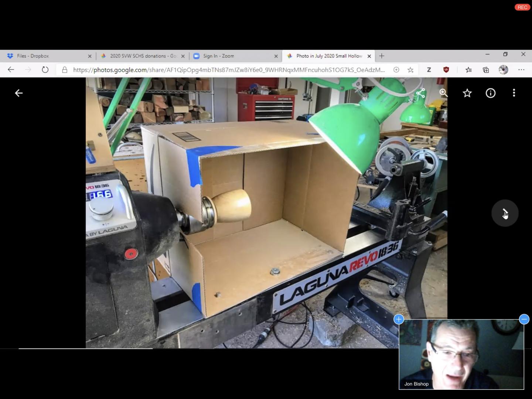Viewport: 532px width, 399px height.
Task: Zoom into the photo with the magnifier icon
Action: click(443, 93)
